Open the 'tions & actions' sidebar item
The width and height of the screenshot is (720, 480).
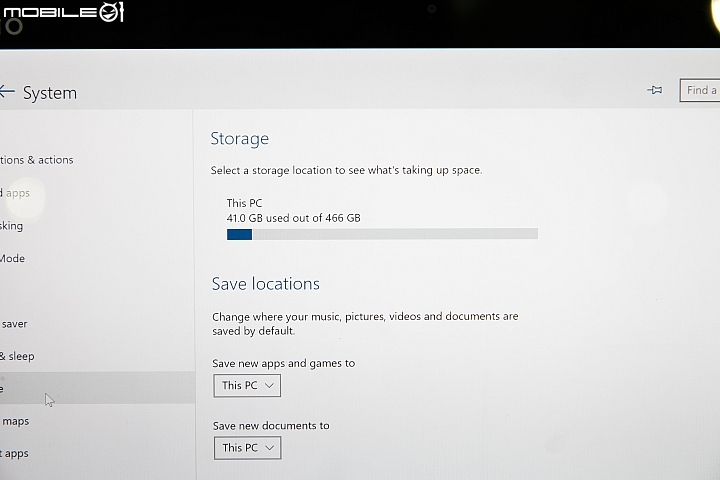[x=37, y=160]
